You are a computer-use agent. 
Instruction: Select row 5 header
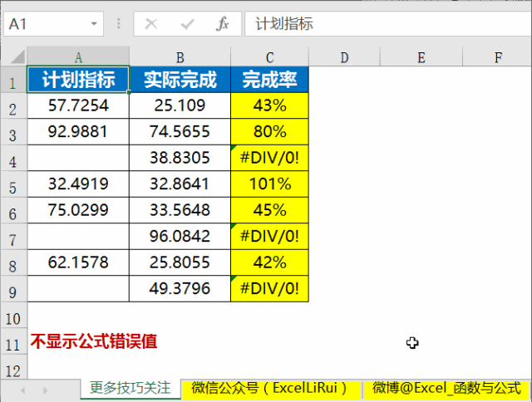13,184
